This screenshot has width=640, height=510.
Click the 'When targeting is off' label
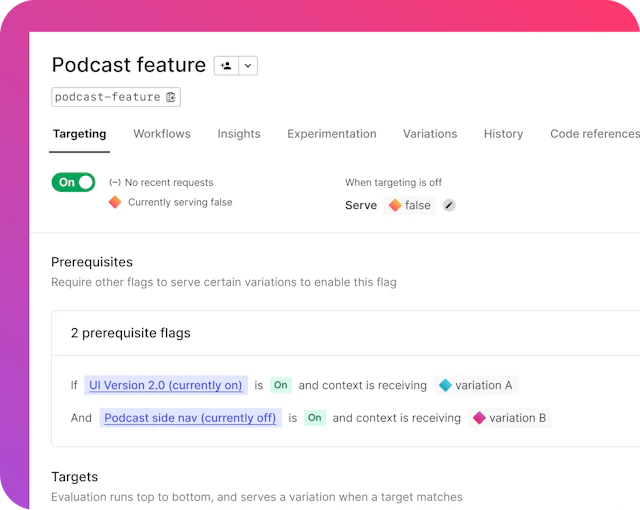pos(393,182)
